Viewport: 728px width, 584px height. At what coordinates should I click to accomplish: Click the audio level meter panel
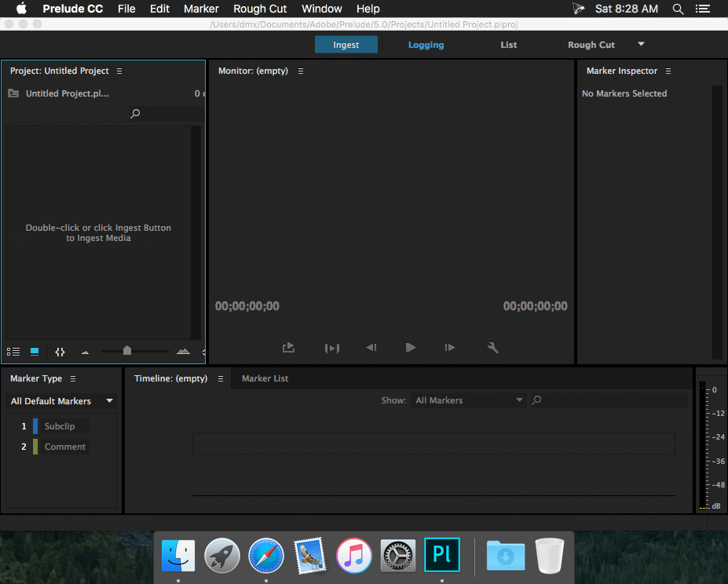711,440
